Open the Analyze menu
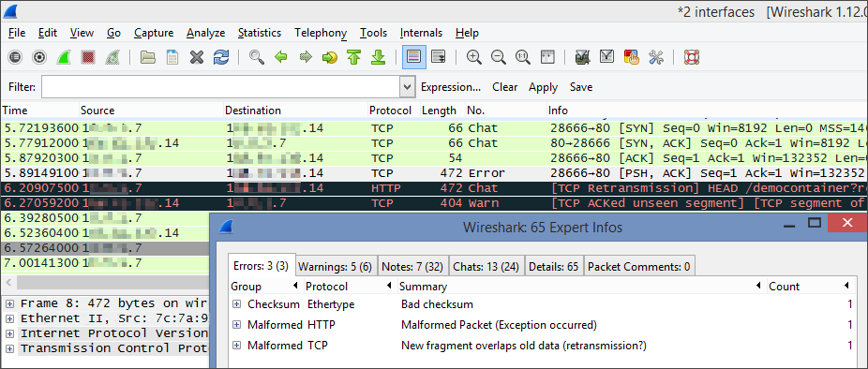 (x=205, y=33)
